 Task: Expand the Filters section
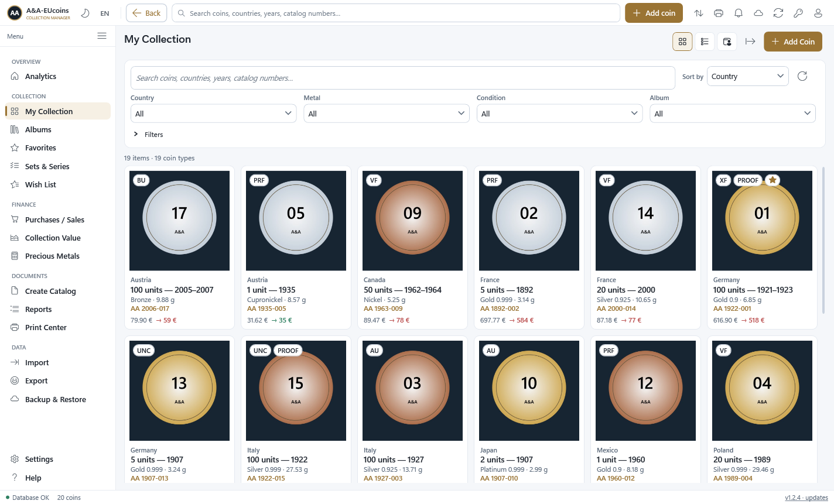tap(148, 135)
